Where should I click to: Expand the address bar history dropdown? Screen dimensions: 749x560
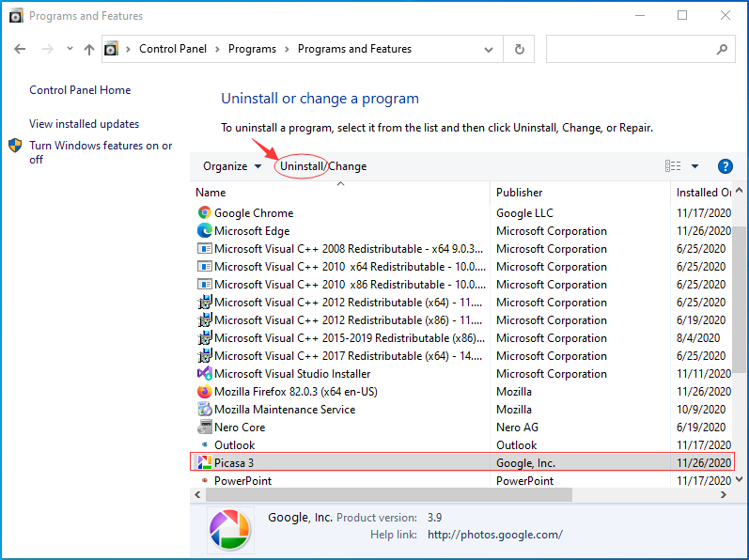click(488, 49)
